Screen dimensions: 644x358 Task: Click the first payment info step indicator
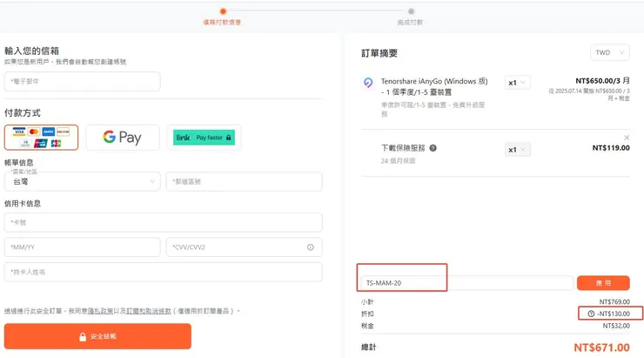[223, 11]
